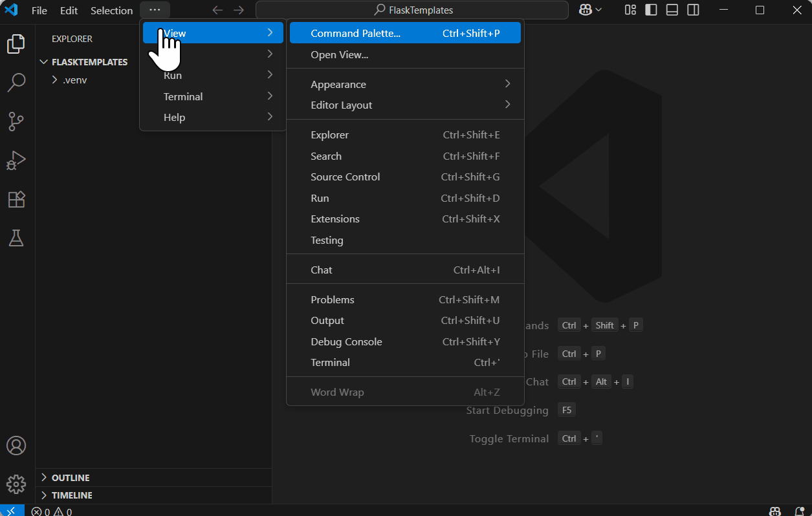Open Extensions activity bar icon

click(16, 199)
